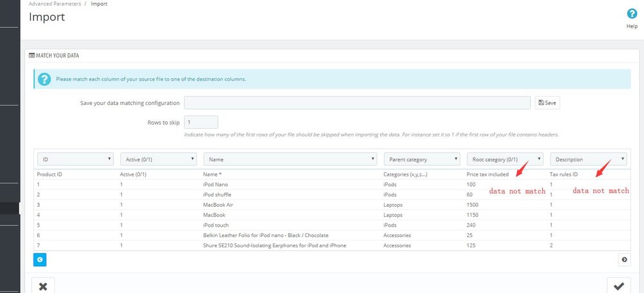This screenshot has width=644, height=293.
Task: Click the checkmark confirm import button
Action: point(619,287)
